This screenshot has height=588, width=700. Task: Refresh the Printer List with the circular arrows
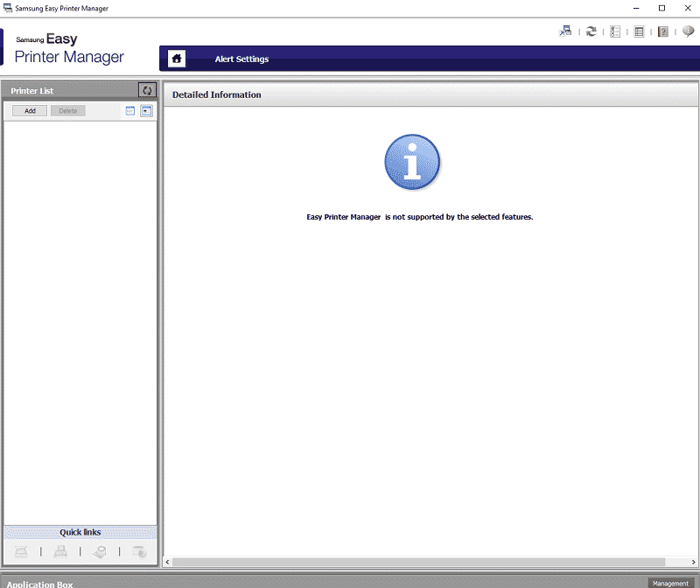coord(147,90)
